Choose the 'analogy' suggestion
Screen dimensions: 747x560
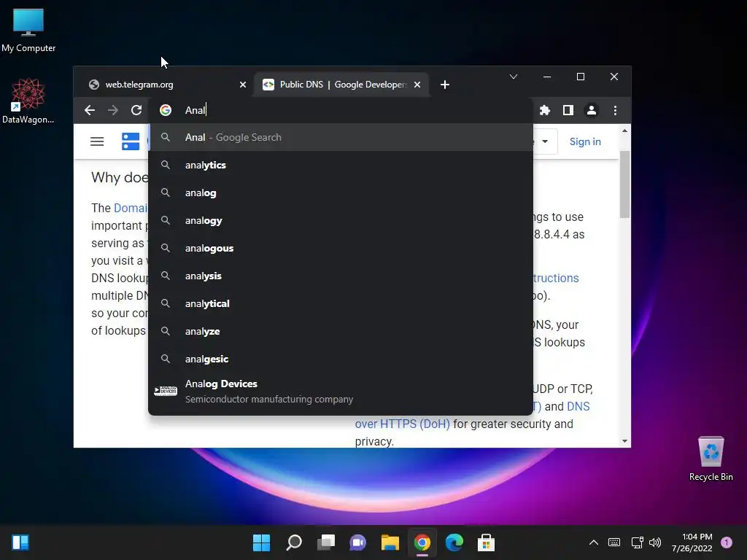341,220
